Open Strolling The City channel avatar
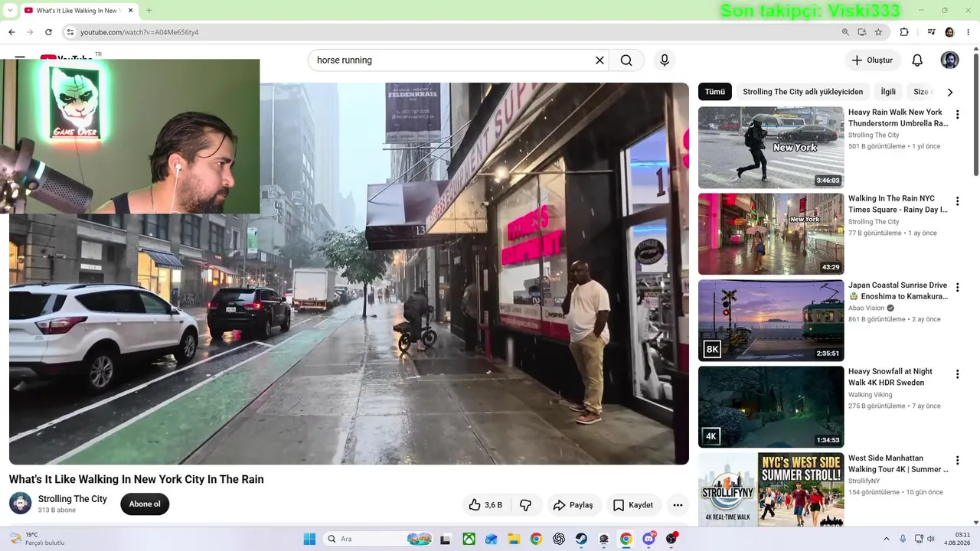980x551 pixels. click(x=21, y=504)
